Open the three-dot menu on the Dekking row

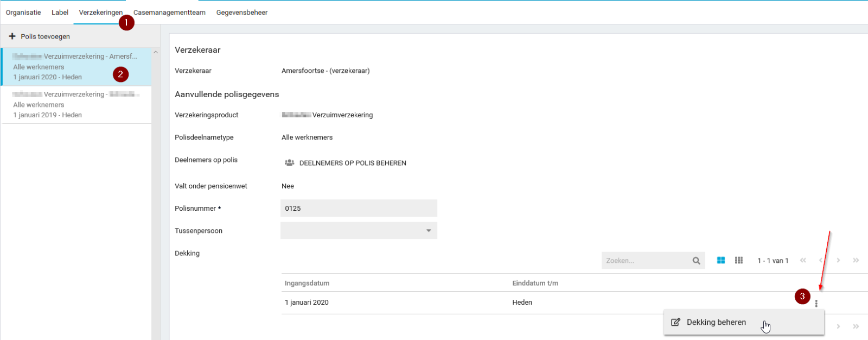(816, 304)
